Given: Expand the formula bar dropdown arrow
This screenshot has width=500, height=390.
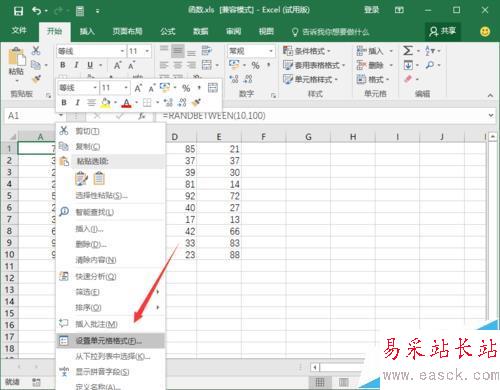Looking at the screenshot, I should tap(491, 115).
